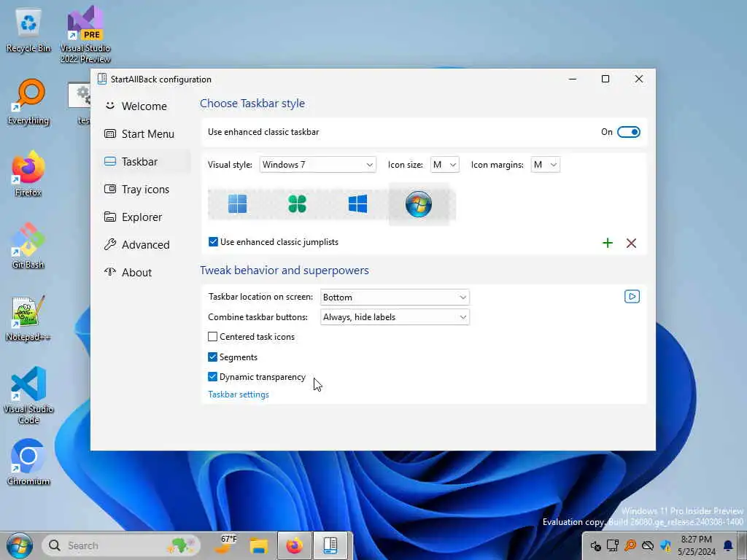
Task: Select the Chromium desktop shortcut
Action: 28,462
